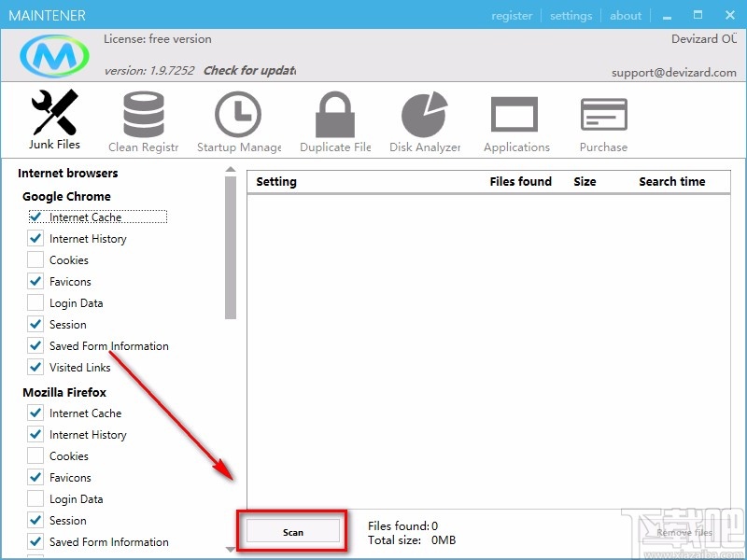This screenshot has width=747, height=560.
Task: Click the Total size: 0MB status text
Action: [412, 540]
